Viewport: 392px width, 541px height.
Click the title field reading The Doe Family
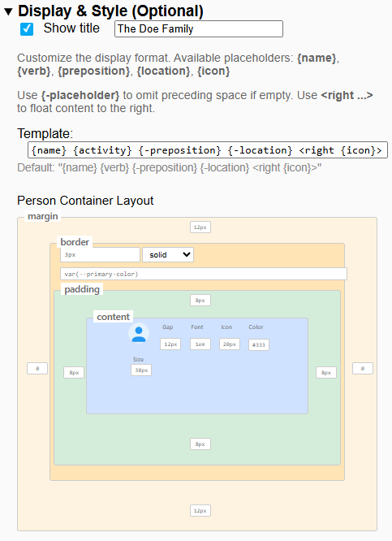[199, 29]
